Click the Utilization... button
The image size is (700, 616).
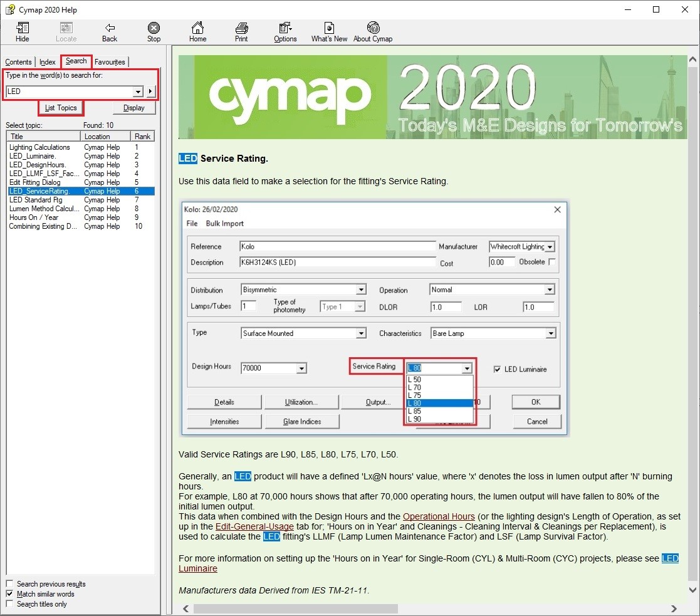301,402
